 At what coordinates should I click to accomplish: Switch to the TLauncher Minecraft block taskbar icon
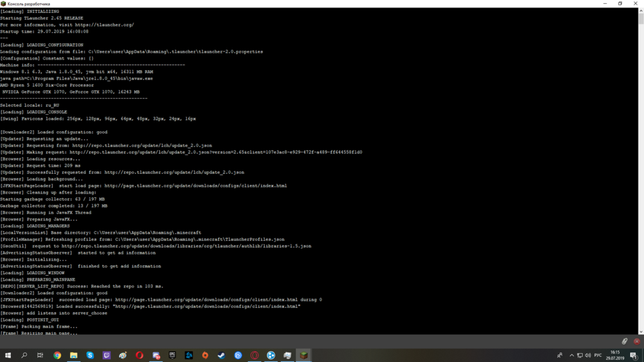303,355
